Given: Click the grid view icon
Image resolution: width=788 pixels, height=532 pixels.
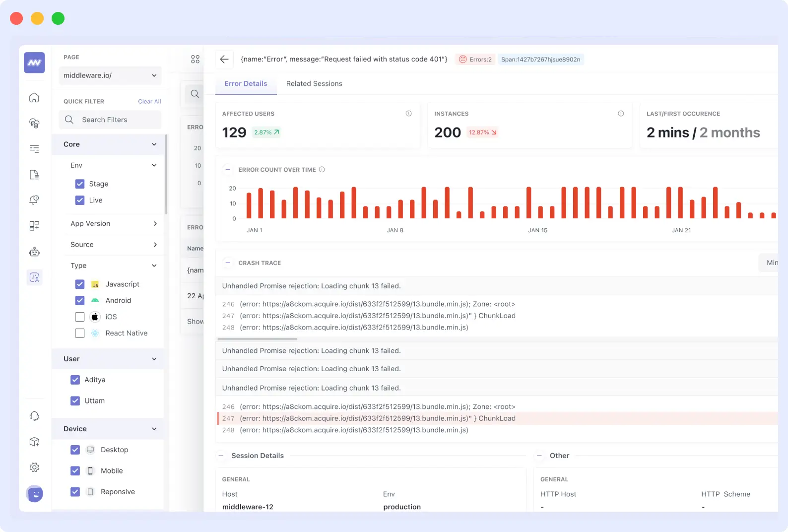Looking at the screenshot, I should point(195,59).
